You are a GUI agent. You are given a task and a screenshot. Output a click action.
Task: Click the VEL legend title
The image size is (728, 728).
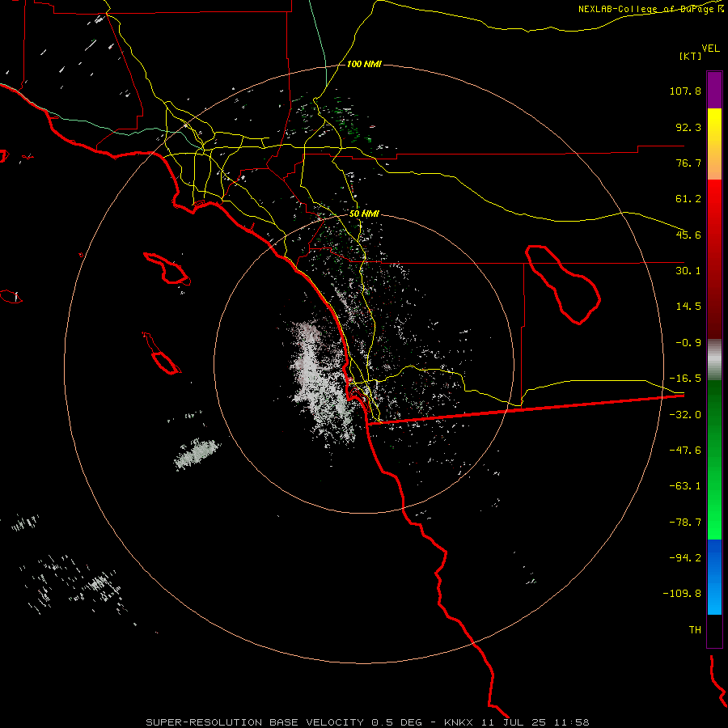click(x=710, y=49)
